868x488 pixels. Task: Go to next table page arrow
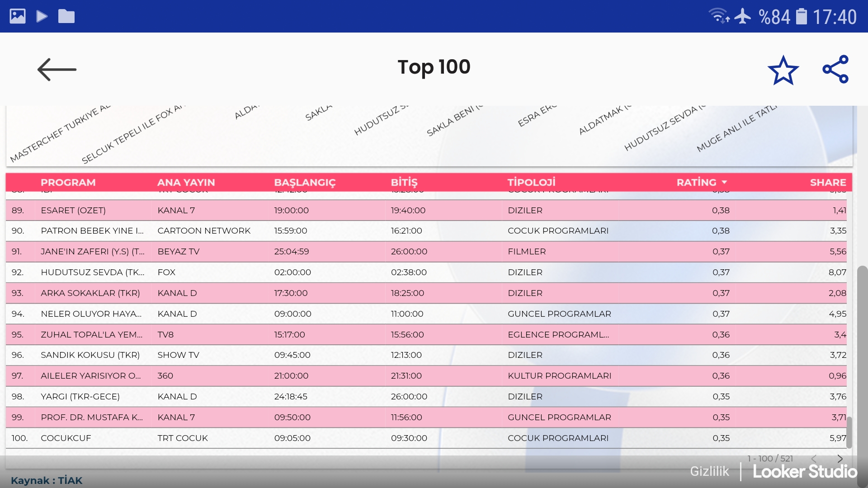click(840, 459)
